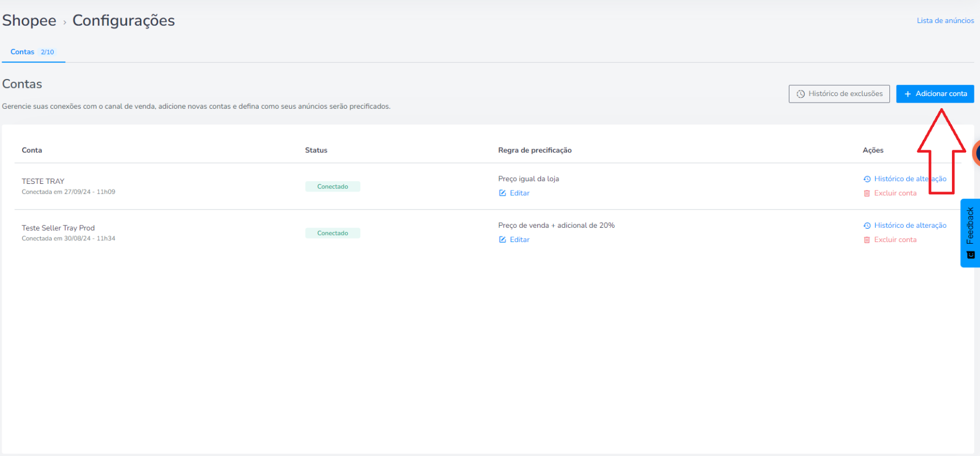Click the Feedback smiley icon

point(971,255)
